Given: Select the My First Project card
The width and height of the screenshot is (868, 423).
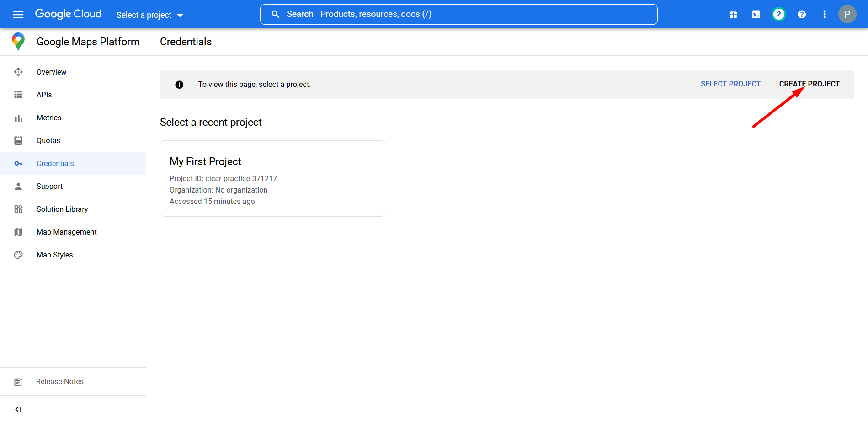Looking at the screenshot, I should coord(272,178).
